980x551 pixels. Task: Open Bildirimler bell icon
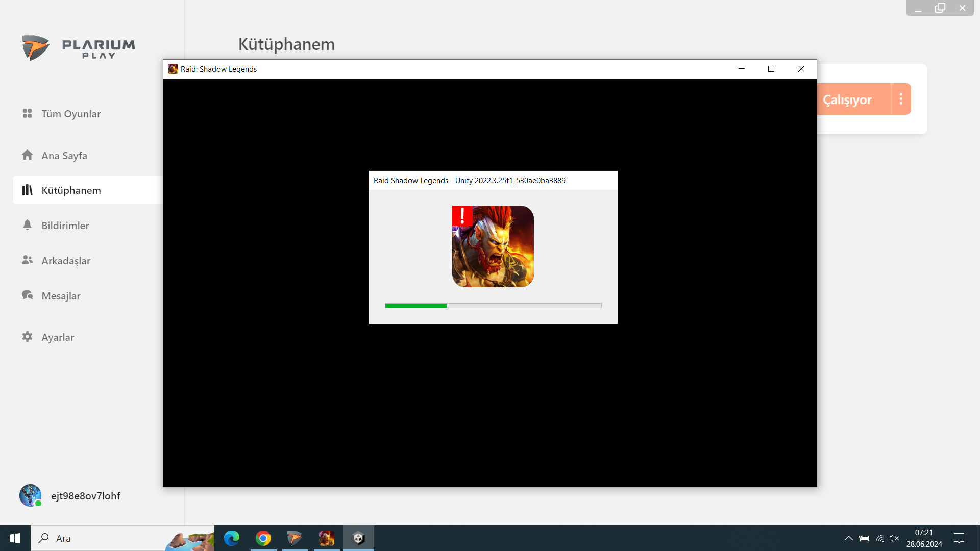[28, 225]
